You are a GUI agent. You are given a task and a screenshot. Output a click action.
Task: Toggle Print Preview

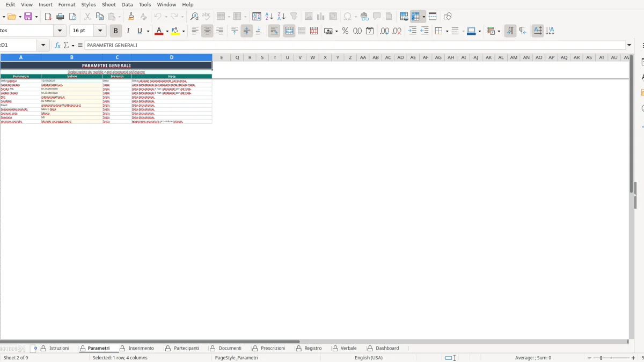72,17
